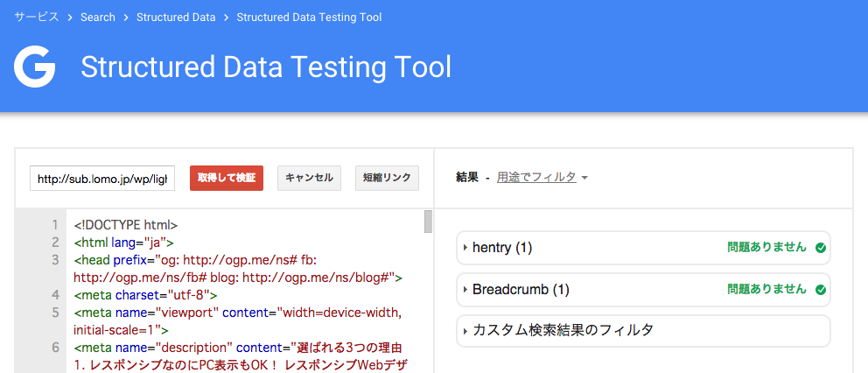The height and width of the screenshot is (373, 868).
Task: Click the <!DOCTYPE html> code line
Action: click(x=126, y=225)
